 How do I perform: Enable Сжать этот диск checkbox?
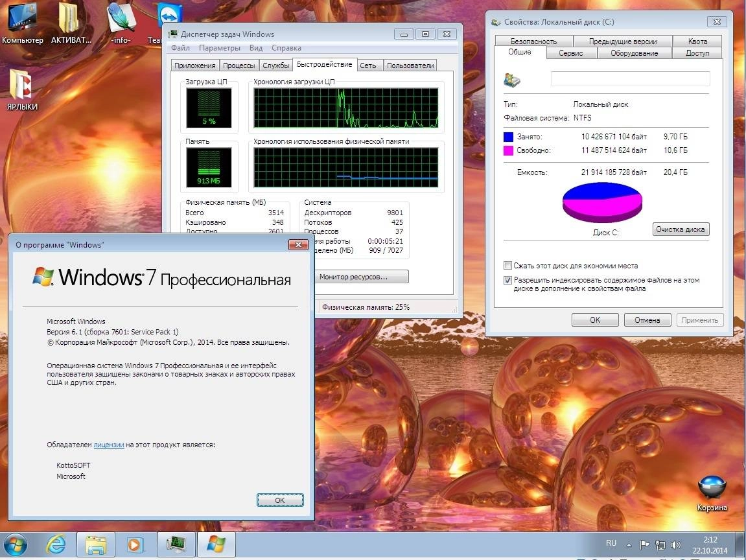[x=507, y=266]
